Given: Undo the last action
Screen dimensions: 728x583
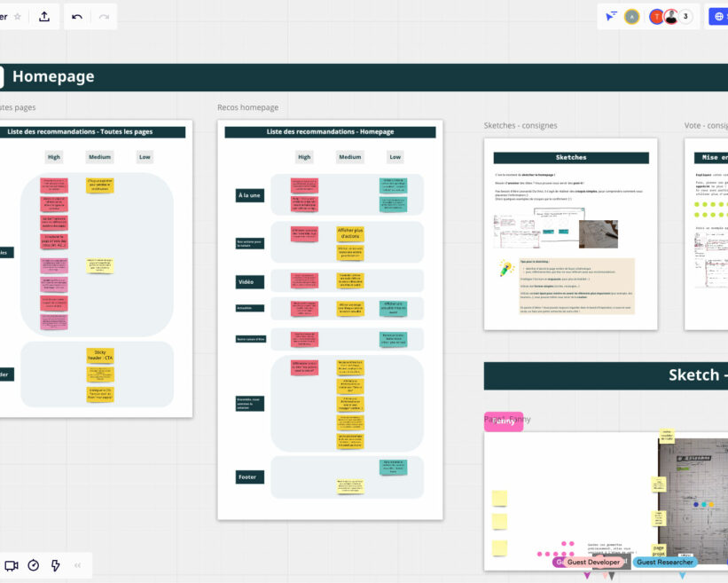Looking at the screenshot, I should tap(77, 17).
